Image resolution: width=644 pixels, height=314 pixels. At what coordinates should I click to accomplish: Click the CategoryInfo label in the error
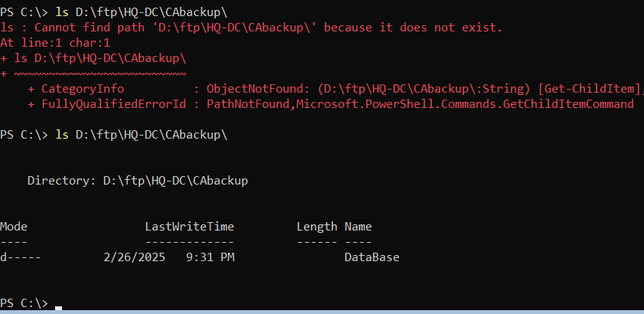pos(83,89)
